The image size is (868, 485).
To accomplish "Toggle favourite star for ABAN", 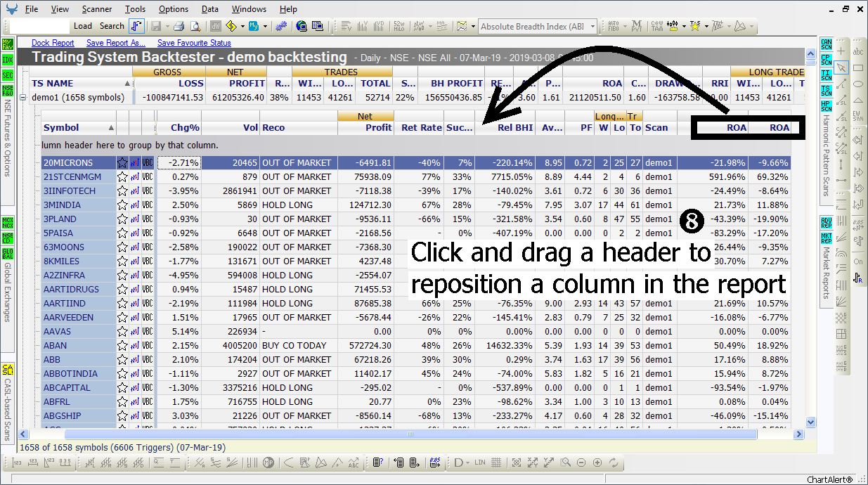I will tap(122, 345).
